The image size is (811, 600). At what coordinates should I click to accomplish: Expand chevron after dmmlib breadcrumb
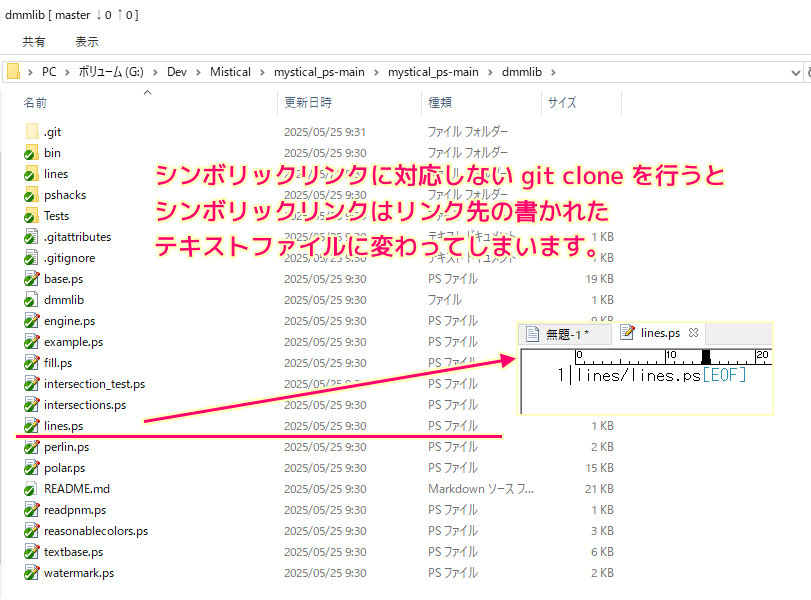coord(553,72)
